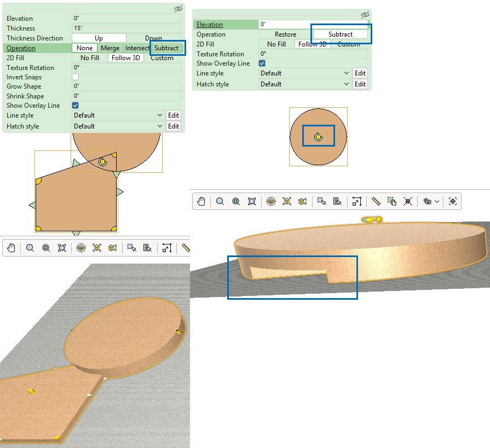
Task: Click the Grow Shape value field
Action: coord(126,86)
